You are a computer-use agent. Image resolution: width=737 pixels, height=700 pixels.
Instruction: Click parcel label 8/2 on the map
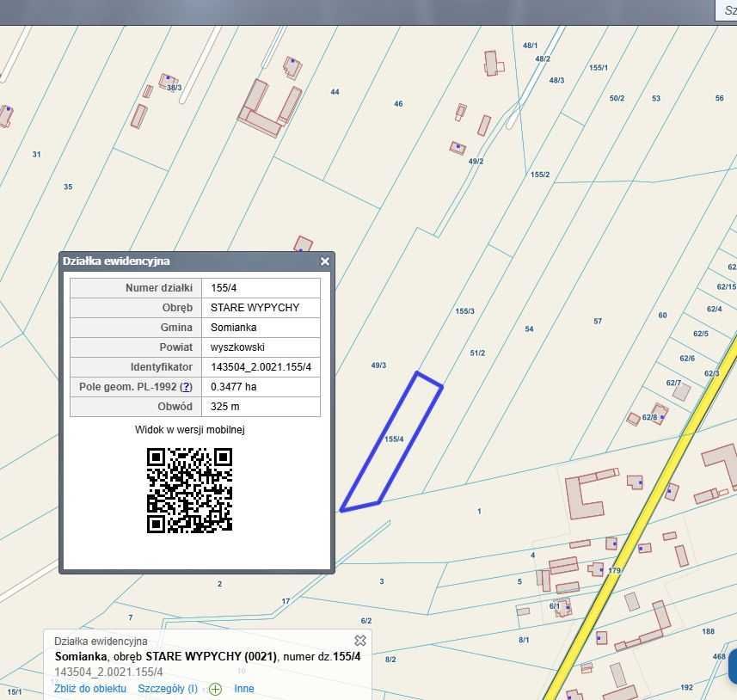coord(390,660)
